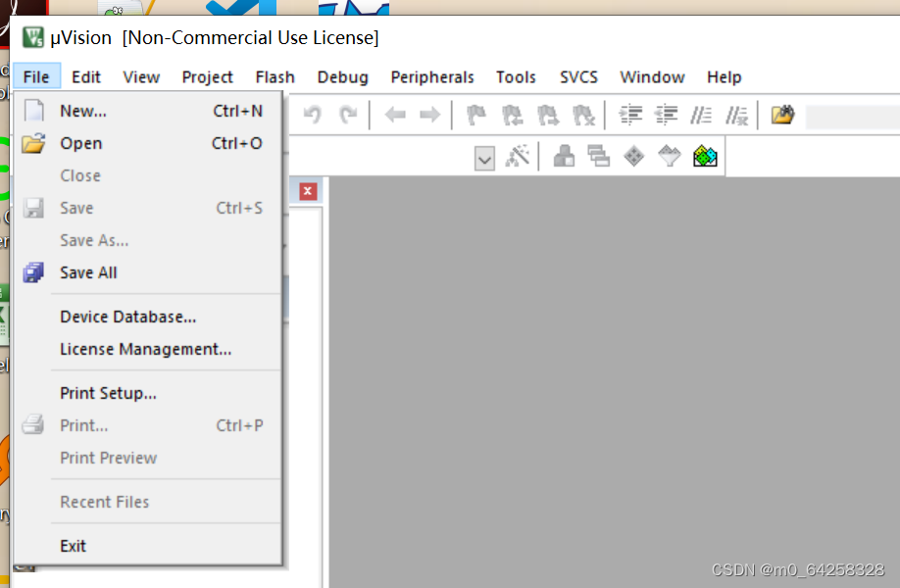The height and width of the screenshot is (588, 900).
Task: Comment selection toolbar icon
Action: click(701, 115)
